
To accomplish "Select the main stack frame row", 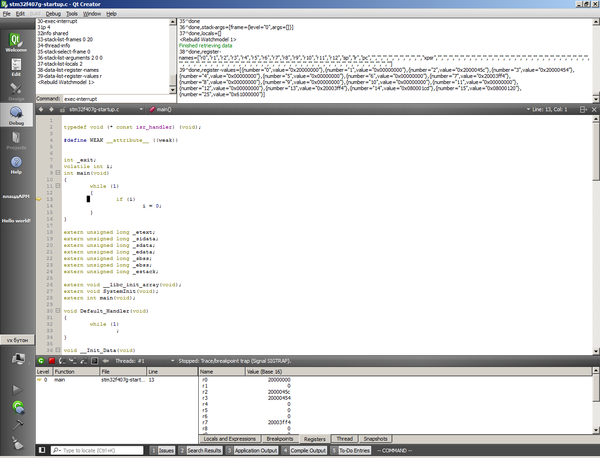I will [117, 380].
